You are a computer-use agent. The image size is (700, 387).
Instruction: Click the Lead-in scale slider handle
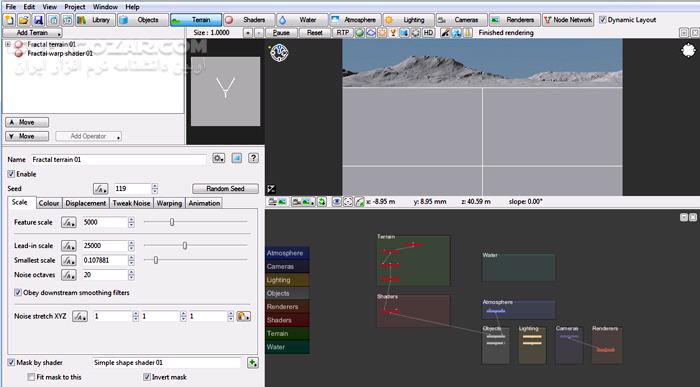coord(185,246)
